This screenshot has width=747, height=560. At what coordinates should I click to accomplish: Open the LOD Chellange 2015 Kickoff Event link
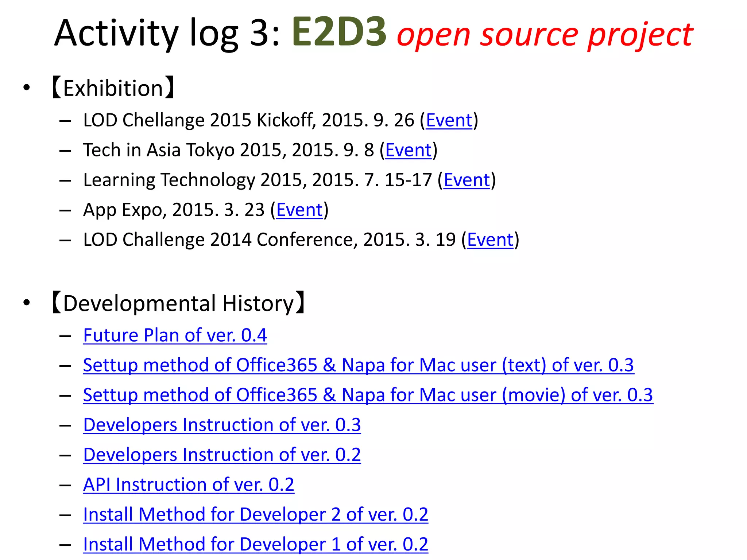click(449, 120)
